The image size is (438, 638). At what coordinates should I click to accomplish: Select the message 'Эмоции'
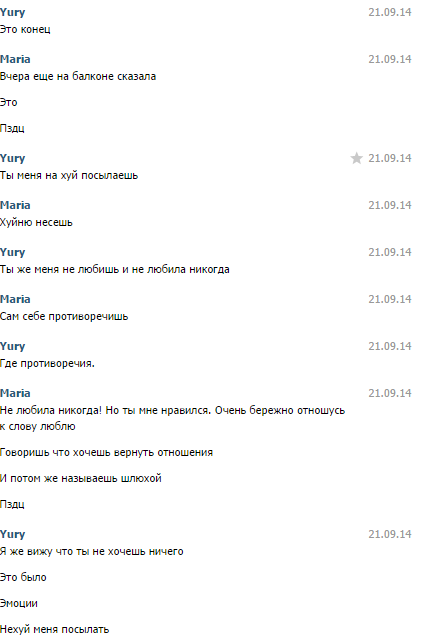tap(19, 603)
